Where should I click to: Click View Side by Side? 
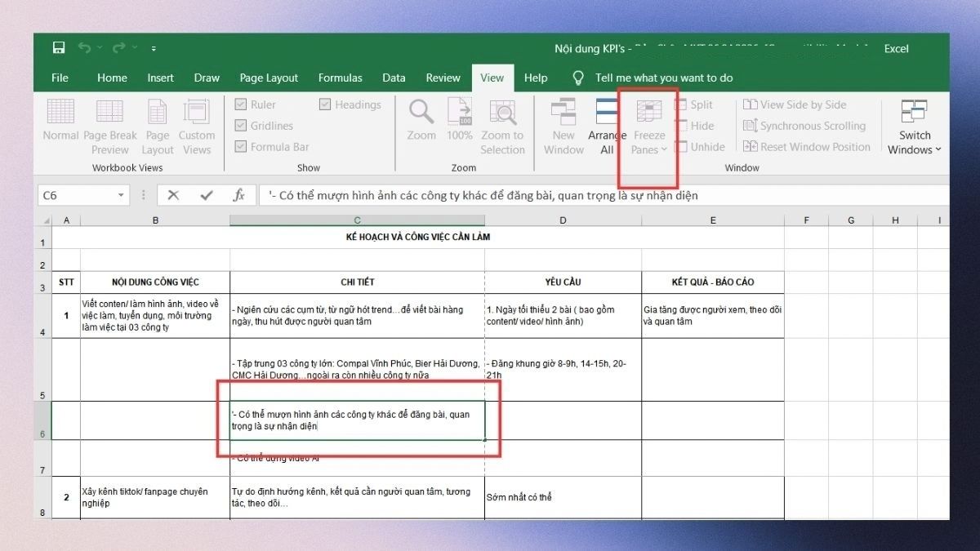[x=795, y=104]
